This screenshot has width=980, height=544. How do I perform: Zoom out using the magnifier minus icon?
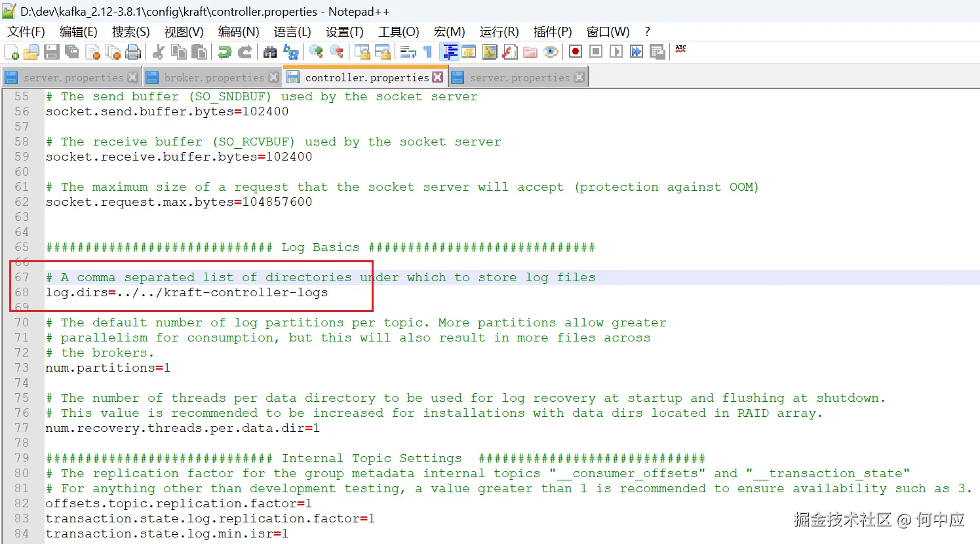tap(336, 52)
